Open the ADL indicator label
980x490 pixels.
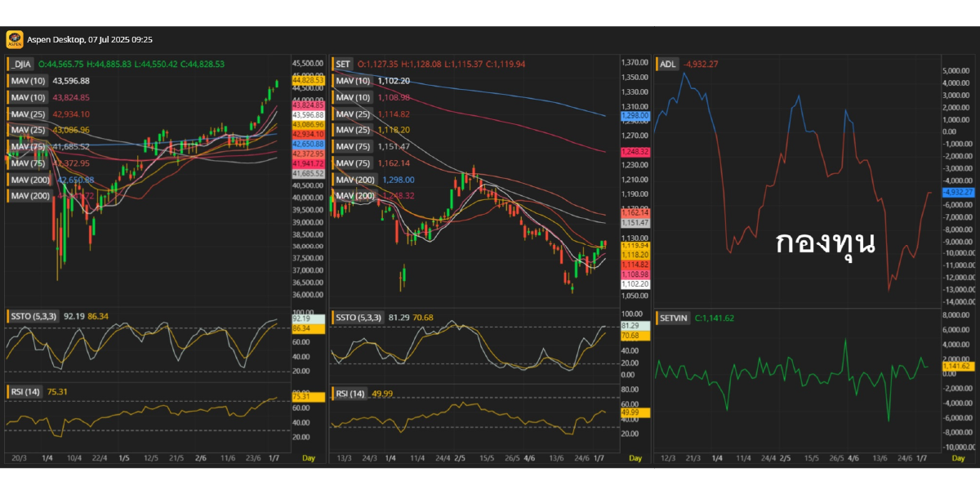click(667, 64)
